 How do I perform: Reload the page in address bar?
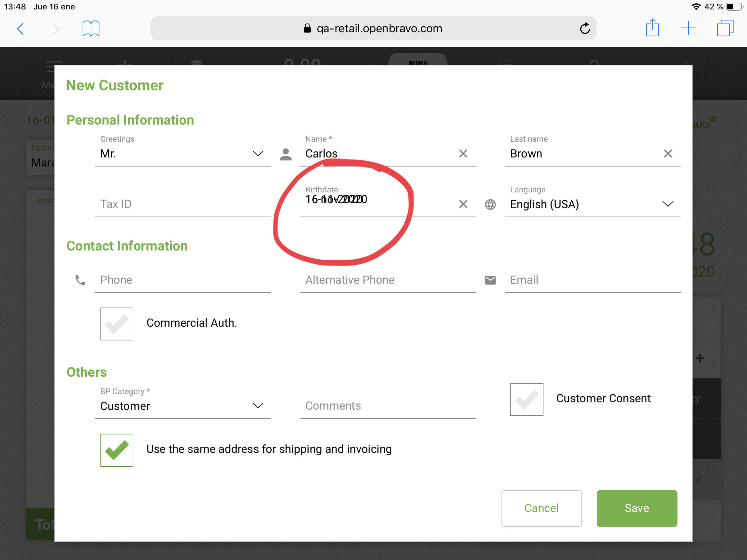585,29
